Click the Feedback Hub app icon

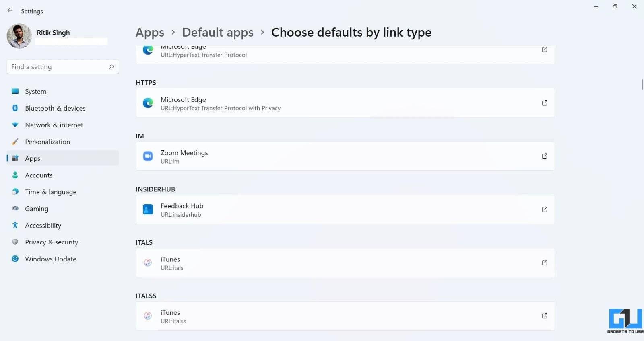tap(148, 210)
